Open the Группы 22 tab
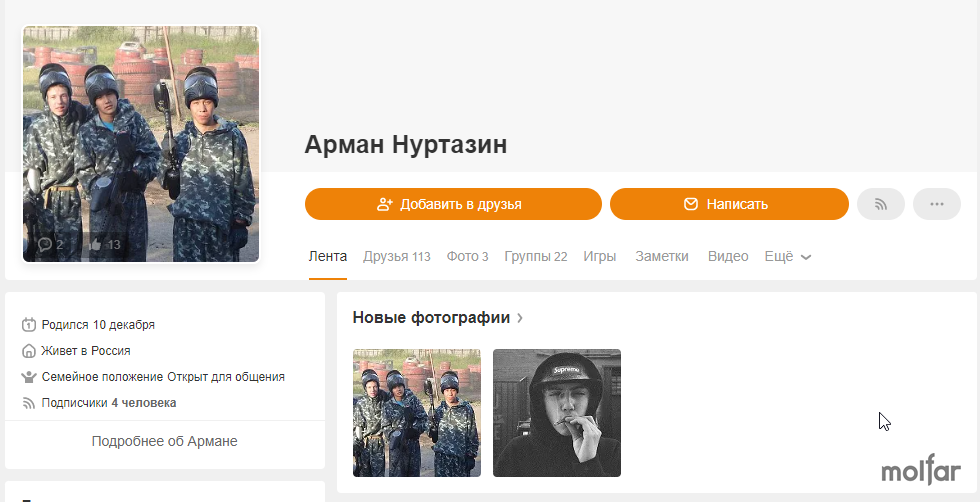 point(536,256)
